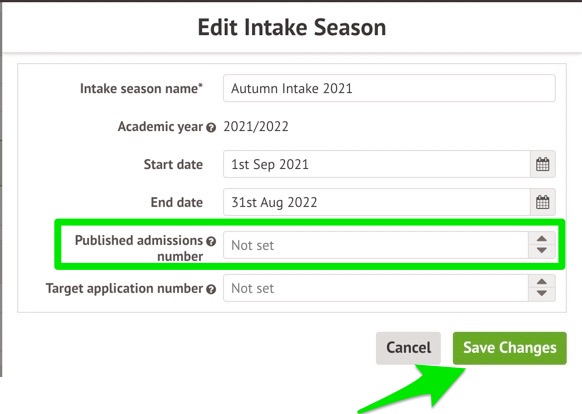Screen dimensions: 582x414
Task: Open the Start date calendar picker icon
Action: (x=543, y=164)
